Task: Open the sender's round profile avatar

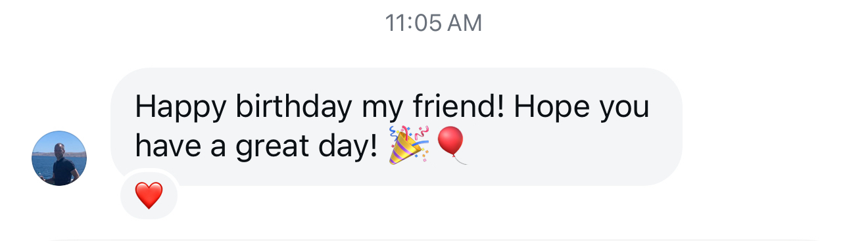Action: click(x=59, y=158)
